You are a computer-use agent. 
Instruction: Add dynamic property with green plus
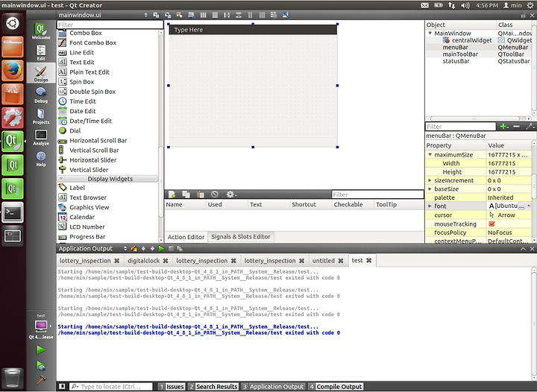click(503, 127)
